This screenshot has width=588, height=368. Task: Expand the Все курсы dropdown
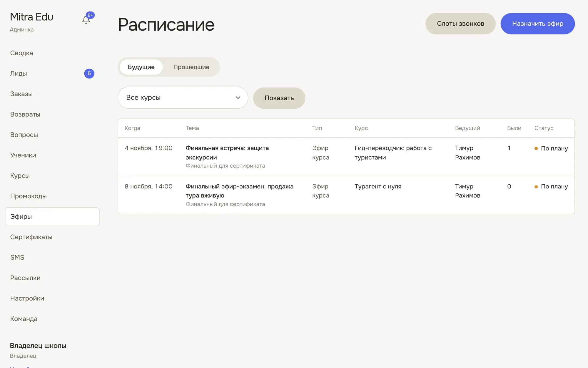183,98
